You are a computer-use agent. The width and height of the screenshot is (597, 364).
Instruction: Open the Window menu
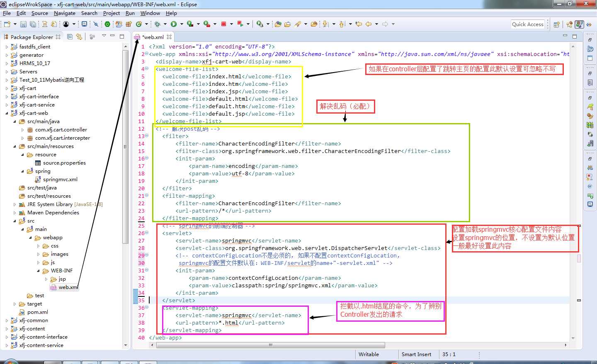pyautogui.click(x=150, y=13)
